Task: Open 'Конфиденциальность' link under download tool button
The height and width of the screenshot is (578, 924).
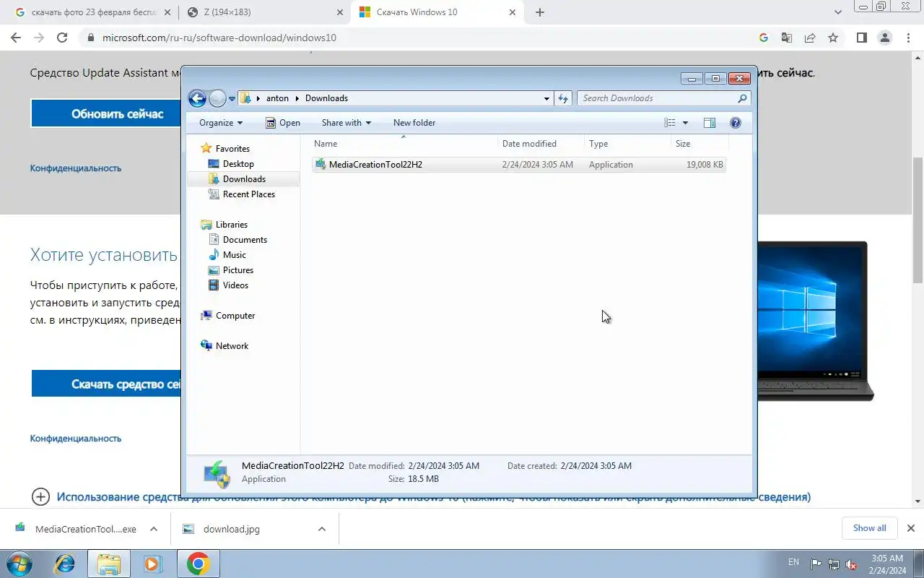Action: pyautogui.click(x=76, y=439)
